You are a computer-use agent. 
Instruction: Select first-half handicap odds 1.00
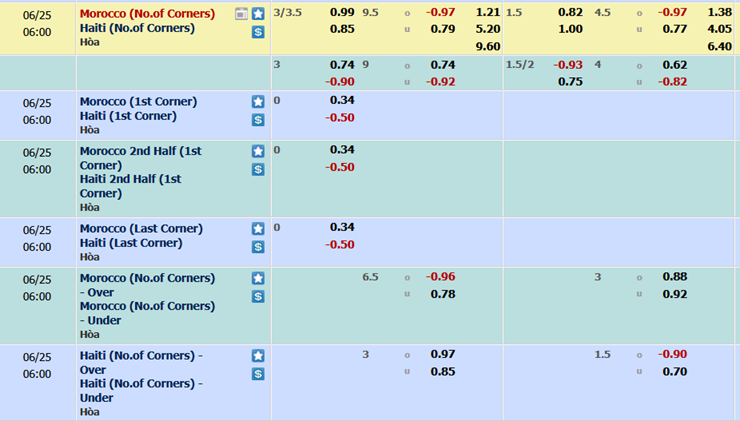coord(570,29)
